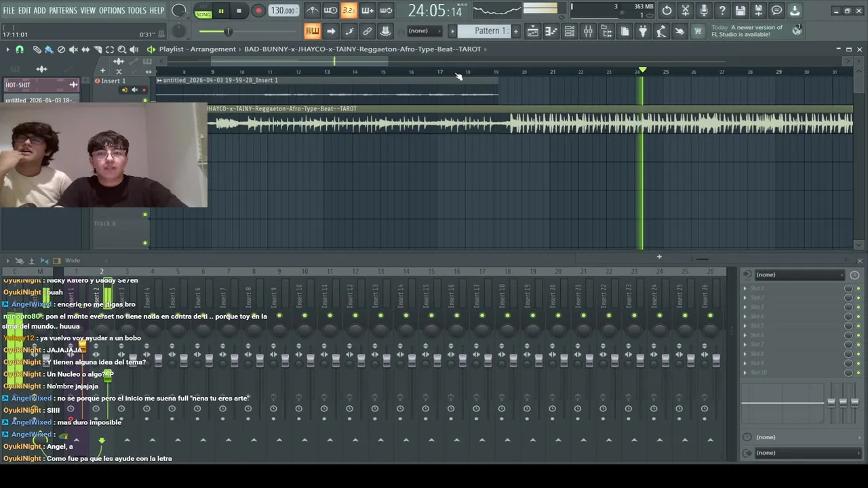This screenshot has width=868, height=488.
Task: Open the PATTERNS menu
Action: click(63, 11)
